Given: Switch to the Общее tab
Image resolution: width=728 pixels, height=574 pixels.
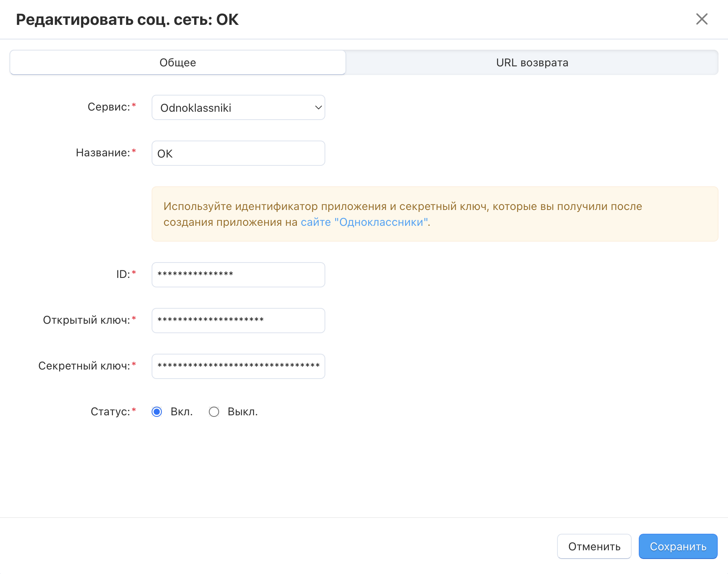Looking at the screenshot, I should 178,62.
